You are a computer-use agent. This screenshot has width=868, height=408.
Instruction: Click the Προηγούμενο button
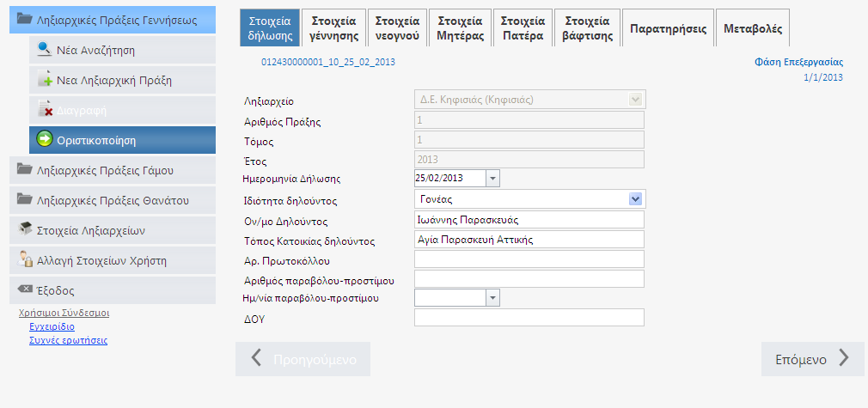click(303, 359)
